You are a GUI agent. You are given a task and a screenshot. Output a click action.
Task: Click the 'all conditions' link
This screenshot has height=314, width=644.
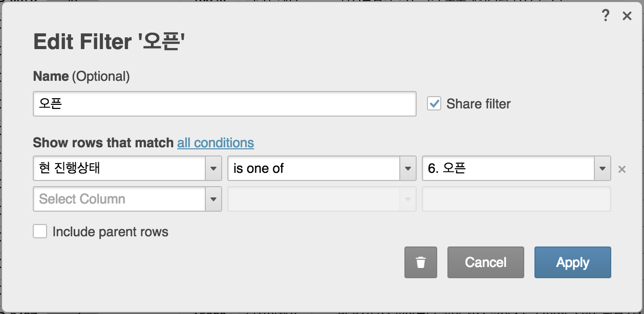click(215, 143)
